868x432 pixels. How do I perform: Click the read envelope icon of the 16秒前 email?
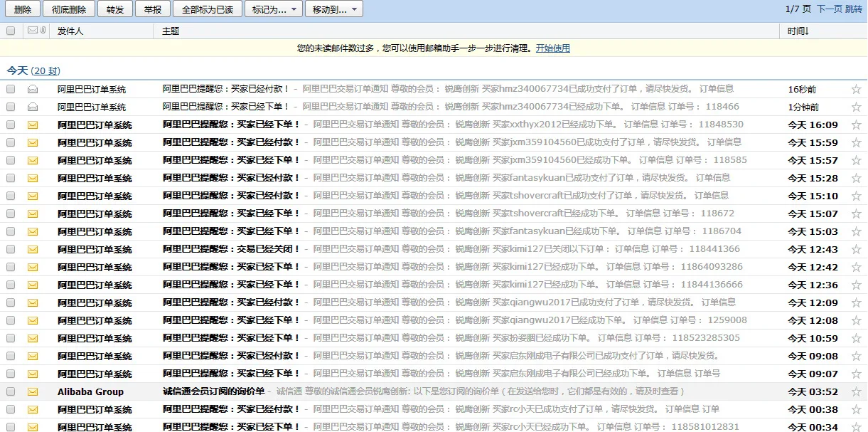tap(33, 90)
